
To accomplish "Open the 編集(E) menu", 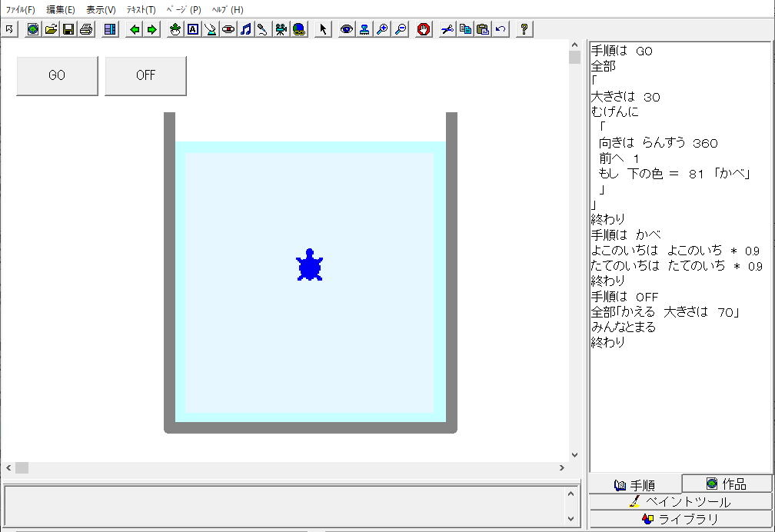I will 60,9.
